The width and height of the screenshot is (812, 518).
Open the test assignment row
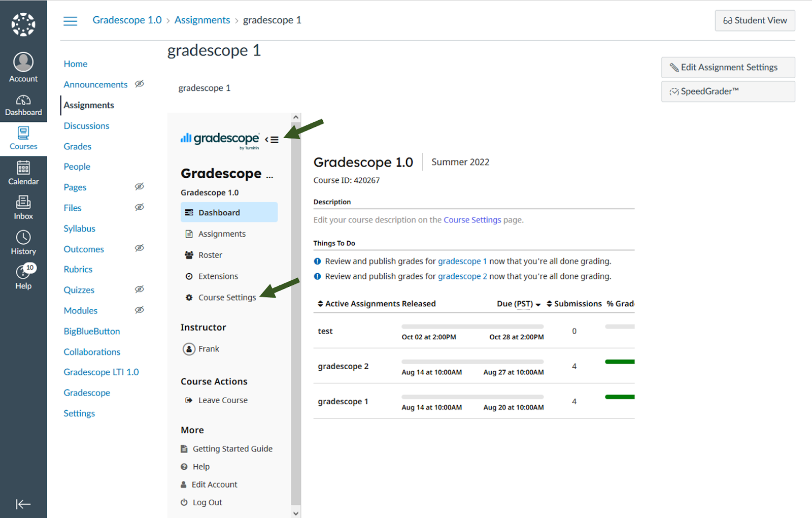click(x=474, y=331)
